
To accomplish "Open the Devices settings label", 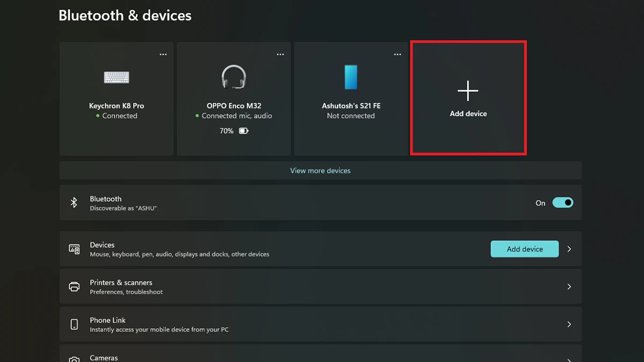I will [102, 245].
